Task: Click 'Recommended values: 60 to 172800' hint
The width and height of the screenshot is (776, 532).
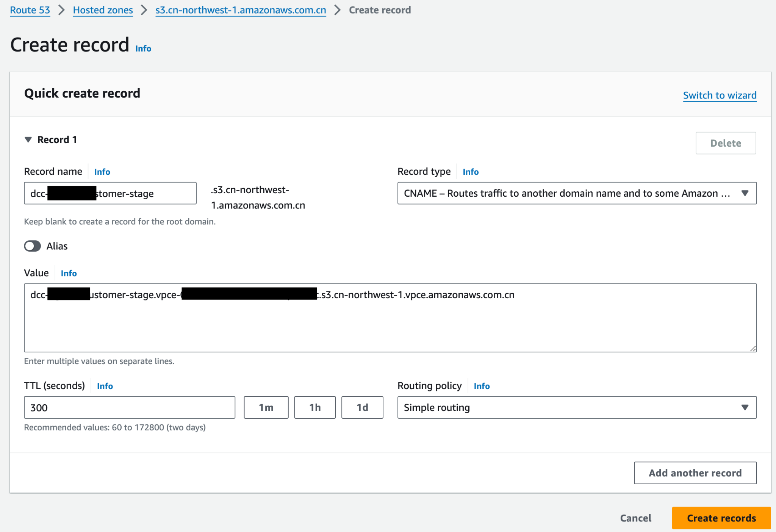Action: point(115,427)
